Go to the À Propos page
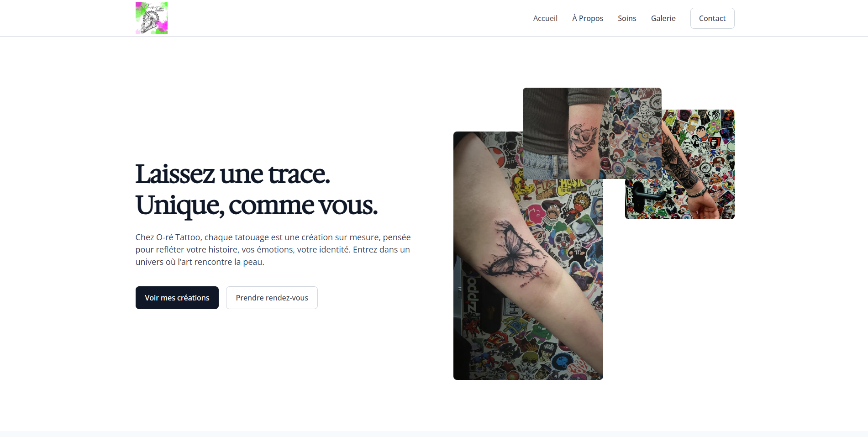The height and width of the screenshot is (437, 868). click(x=588, y=18)
